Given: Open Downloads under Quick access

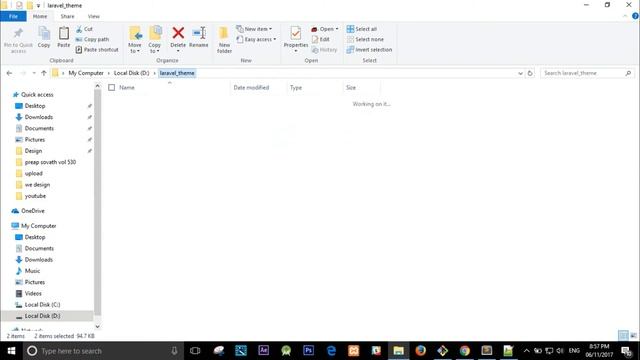Looking at the screenshot, I should click(39, 117).
